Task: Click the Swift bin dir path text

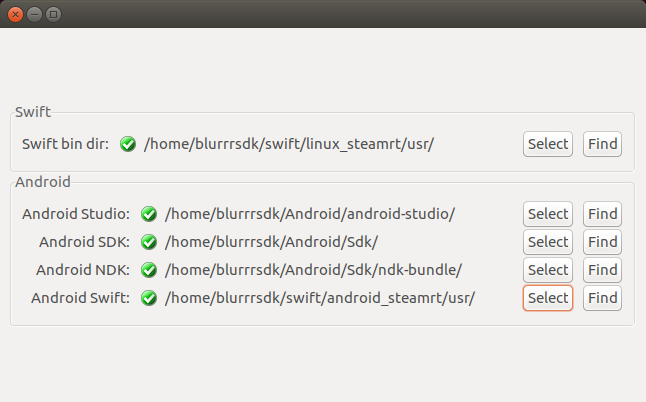Action: click(289, 144)
